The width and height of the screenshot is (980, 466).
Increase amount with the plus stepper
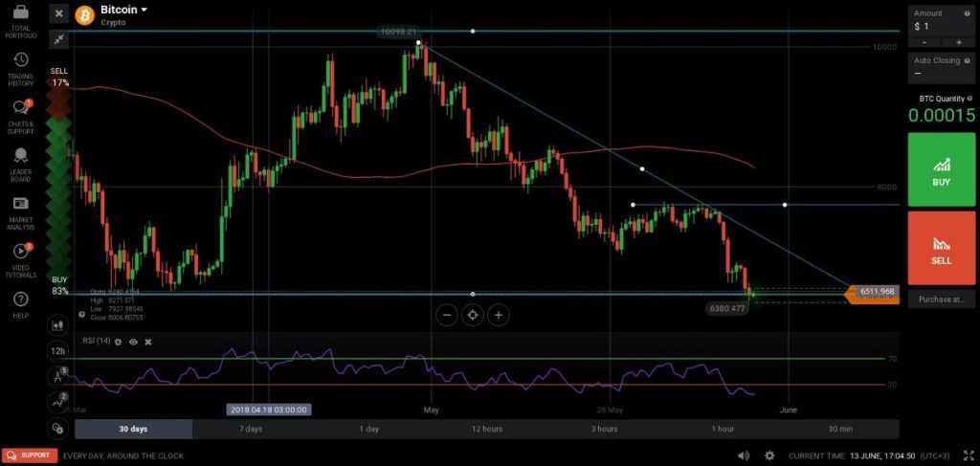click(958, 42)
